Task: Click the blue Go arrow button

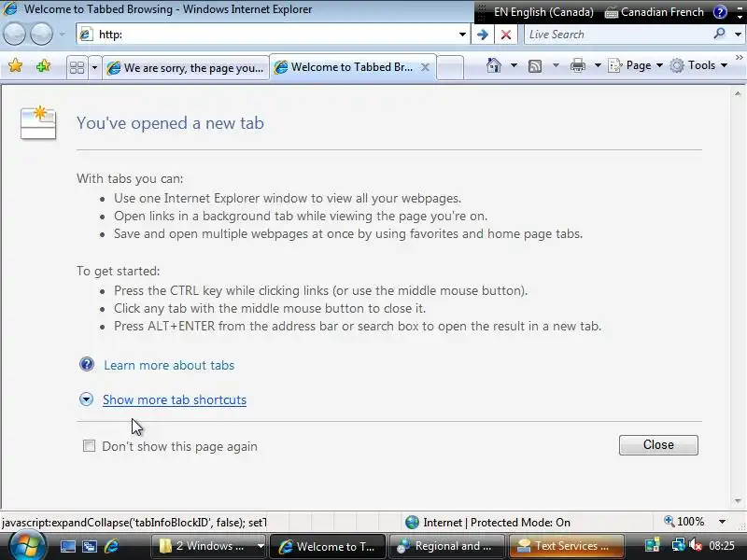Action: pyautogui.click(x=482, y=35)
